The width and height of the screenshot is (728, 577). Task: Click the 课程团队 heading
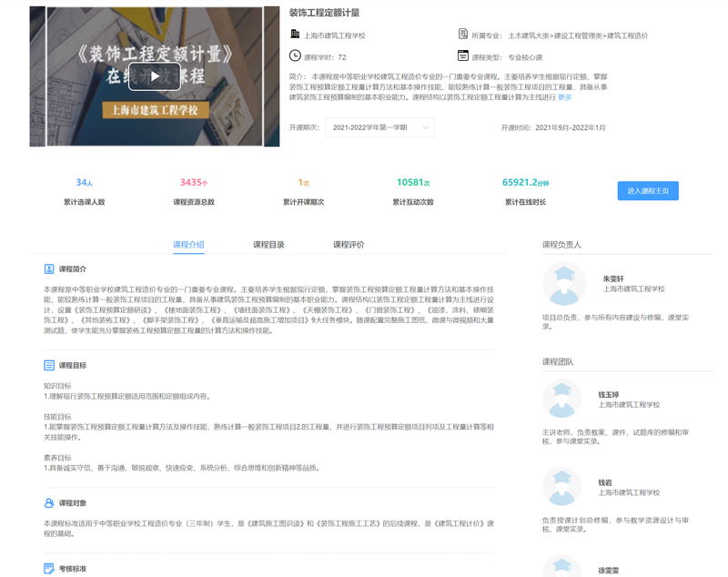(558, 361)
